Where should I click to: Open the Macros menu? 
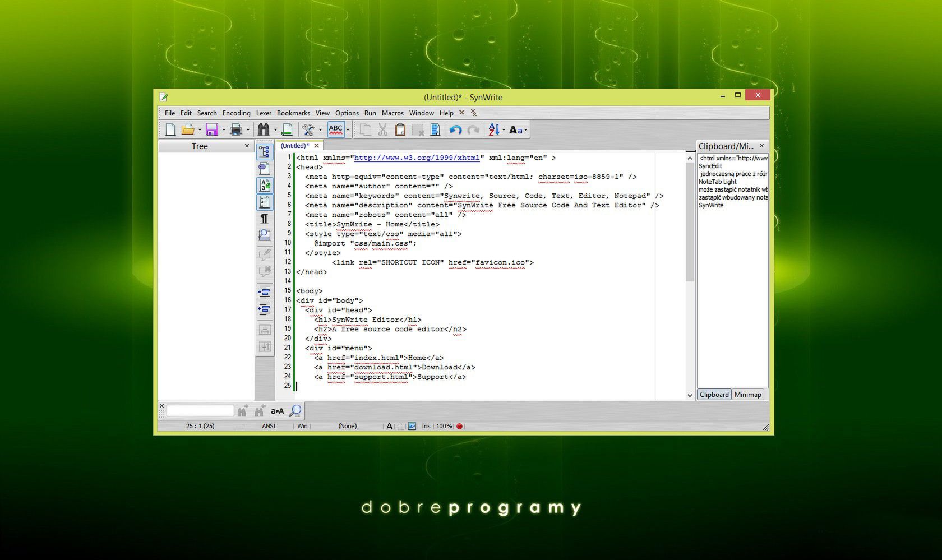point(392,113)
